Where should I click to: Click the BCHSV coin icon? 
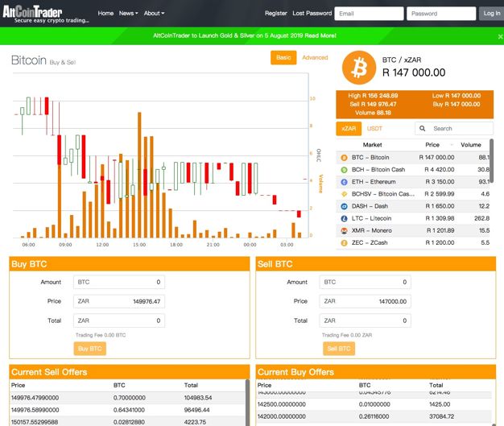[x=344, y=194]
